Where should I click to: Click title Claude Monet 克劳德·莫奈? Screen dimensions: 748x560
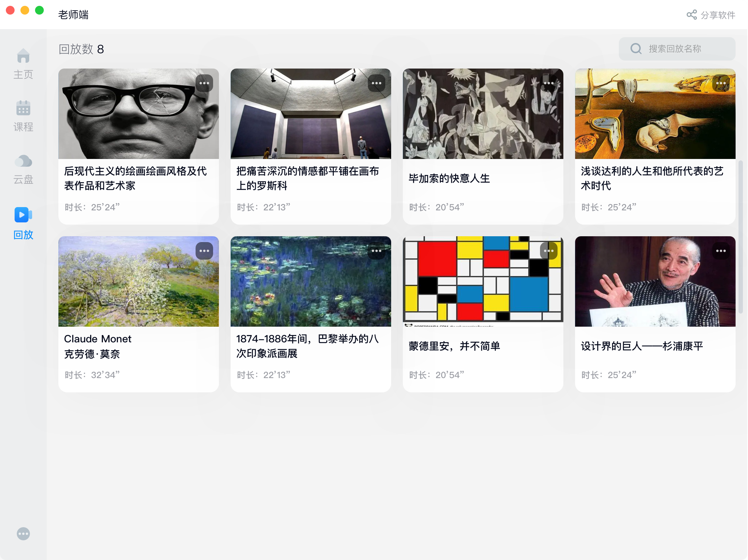98,346
